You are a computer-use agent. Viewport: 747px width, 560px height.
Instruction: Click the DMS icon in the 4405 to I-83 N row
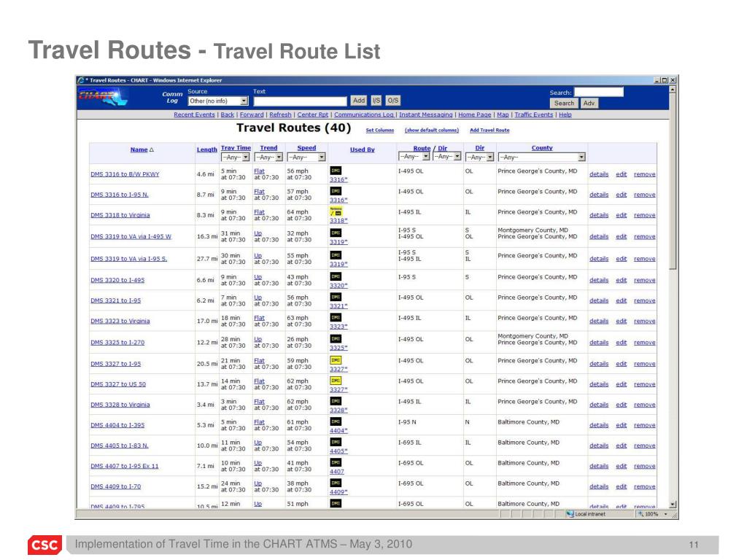[x=336, y=442]
